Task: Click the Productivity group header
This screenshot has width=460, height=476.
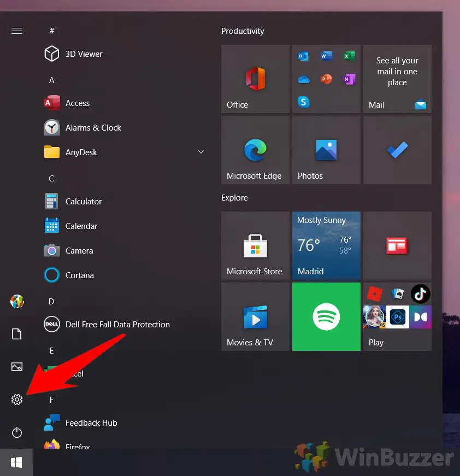Action: tap(243, 31)
